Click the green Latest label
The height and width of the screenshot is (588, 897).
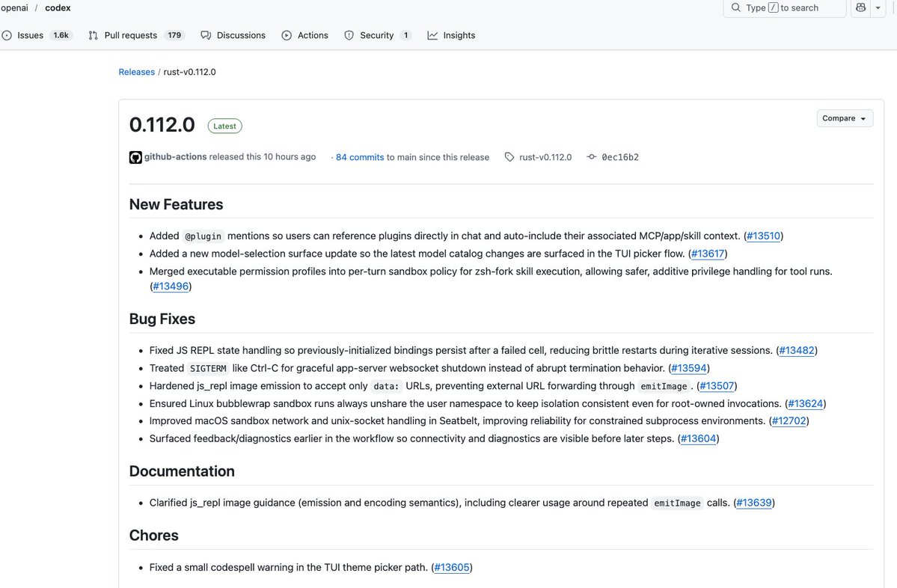coord(225,126)
